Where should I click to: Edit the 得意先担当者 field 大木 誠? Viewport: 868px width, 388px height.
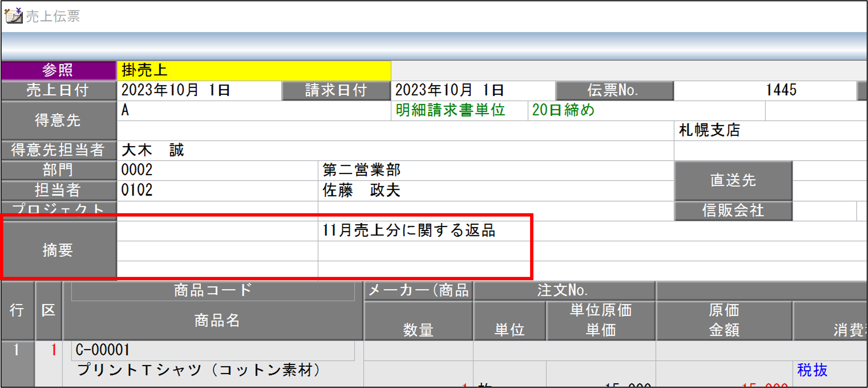coord(395,150)
